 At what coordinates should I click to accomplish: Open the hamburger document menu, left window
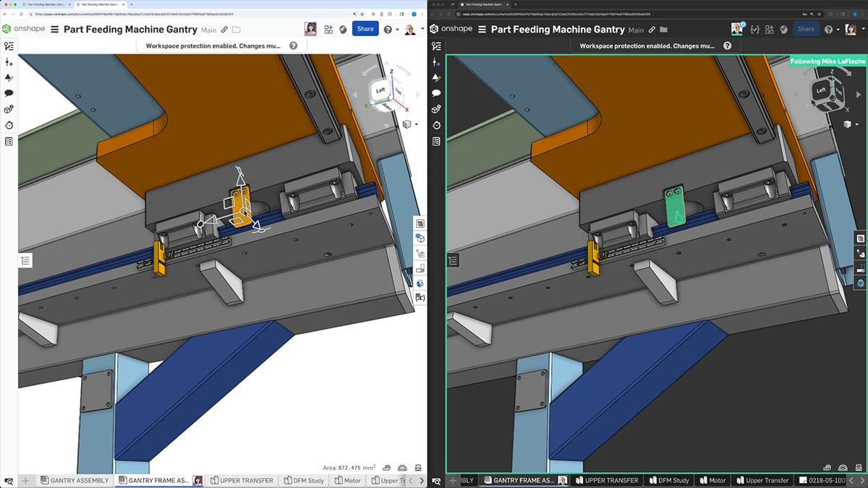(54, 30)
